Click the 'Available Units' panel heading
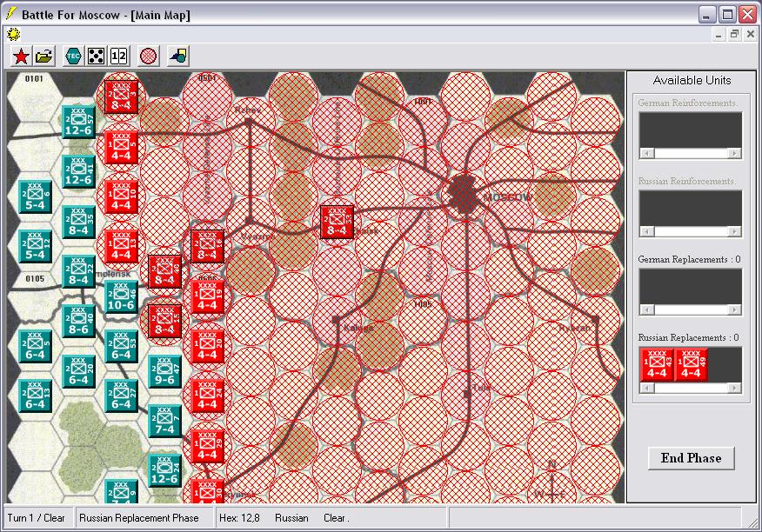The height and width of the screenshot is (532, 762). 692,81
